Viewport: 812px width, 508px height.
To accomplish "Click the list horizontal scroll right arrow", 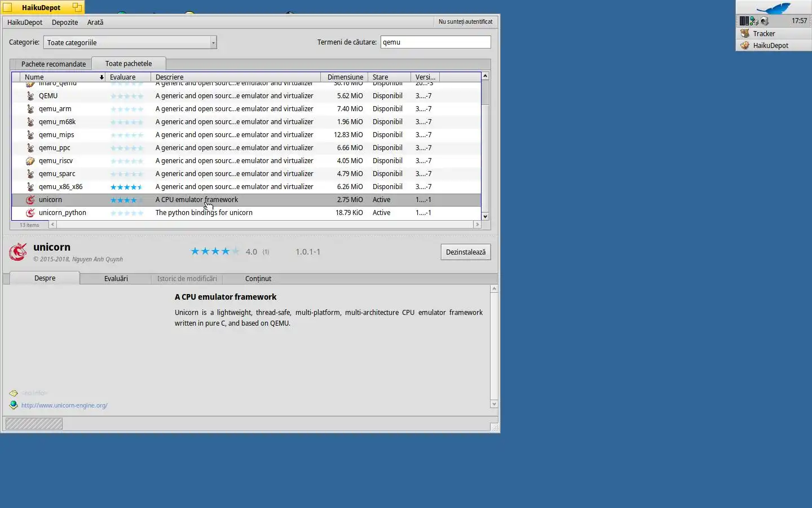I will coord(477,225).
